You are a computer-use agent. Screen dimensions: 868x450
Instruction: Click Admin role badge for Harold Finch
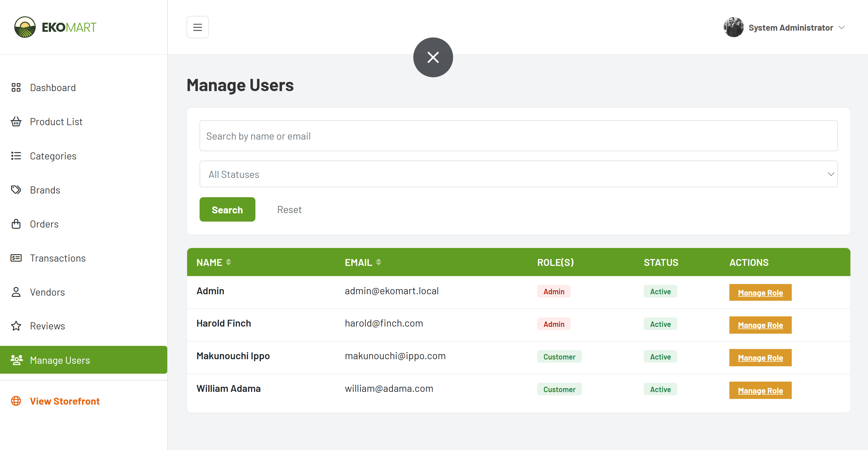point(554,324)
